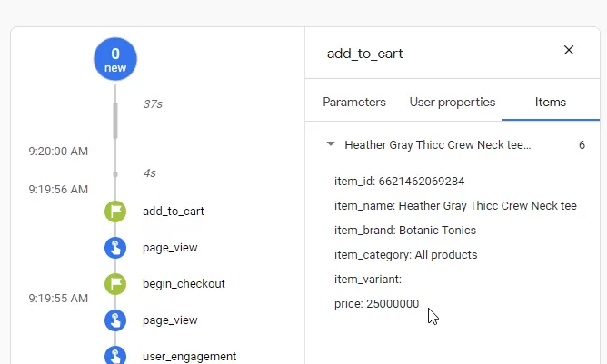
Task: Click the item count 6 badge
Action: (x=582, y=145)
